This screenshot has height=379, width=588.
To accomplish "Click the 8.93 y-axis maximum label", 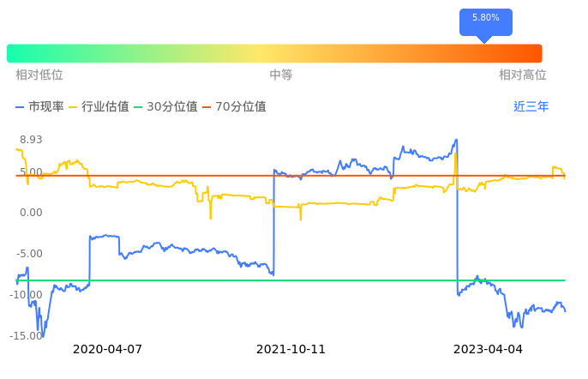I will click(x=31, y=141).
